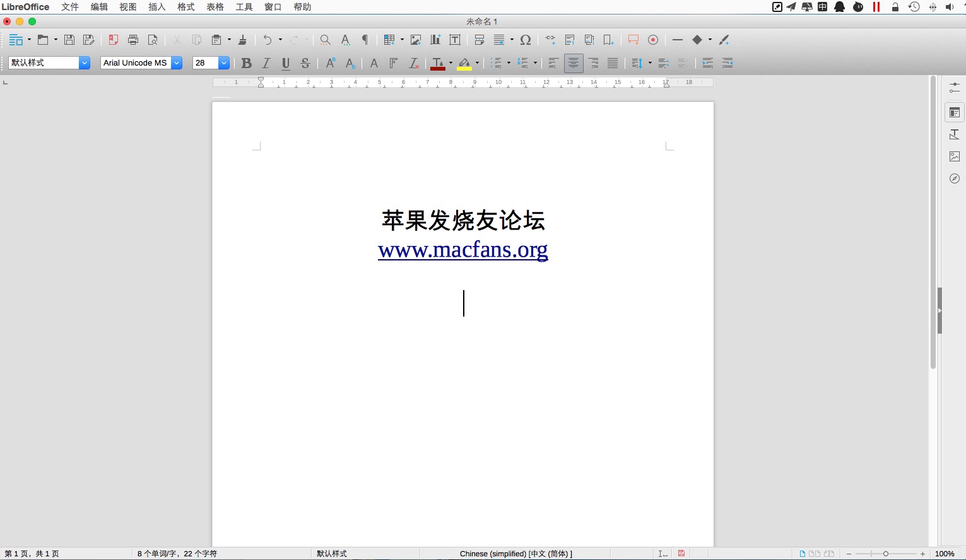Increase paragraph indent
Image resolution: width=966 pixels, height=560 pixels.
[708, 62]
